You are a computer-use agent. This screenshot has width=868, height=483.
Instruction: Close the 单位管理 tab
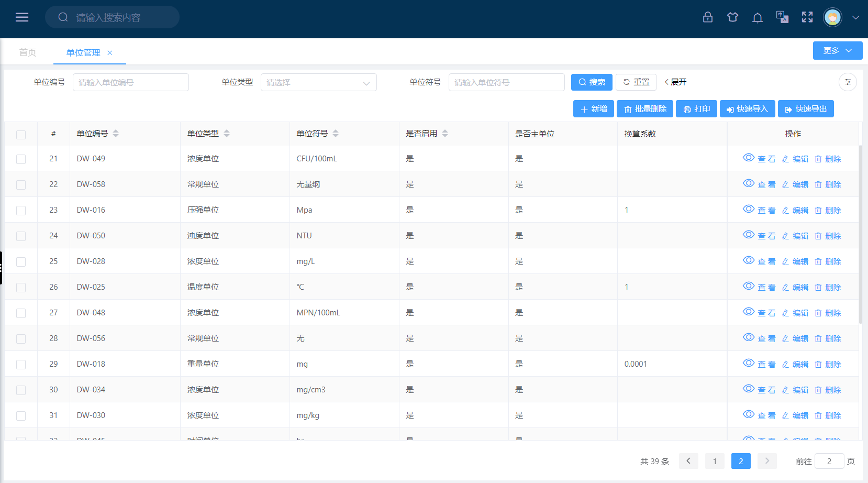pos(110,53)
